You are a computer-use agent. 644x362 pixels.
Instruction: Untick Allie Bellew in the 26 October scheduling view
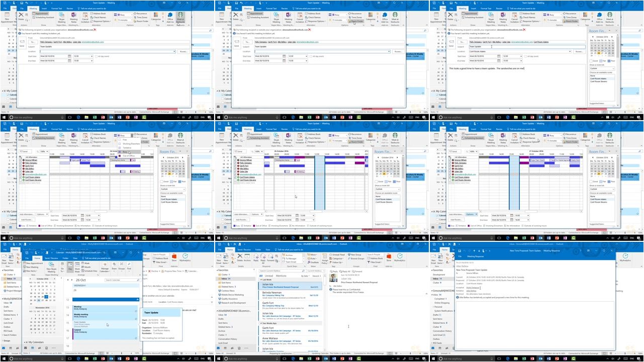pyautogui.click(x=235, y=168)
